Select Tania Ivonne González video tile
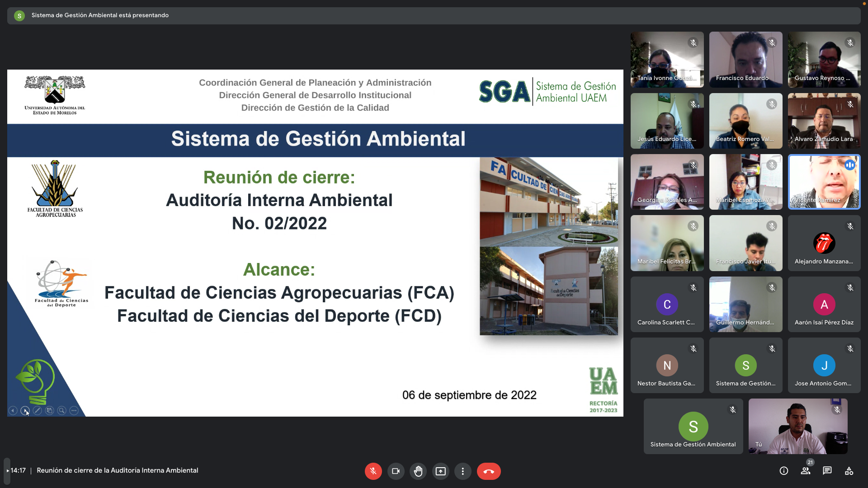This screenshot has width=868, height=488. click(667, 60)
